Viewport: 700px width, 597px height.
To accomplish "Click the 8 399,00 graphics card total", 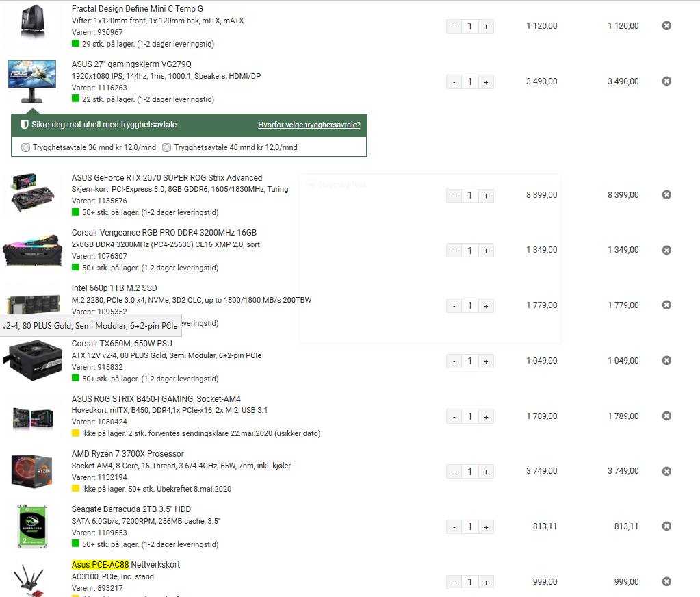I will 623,195.
